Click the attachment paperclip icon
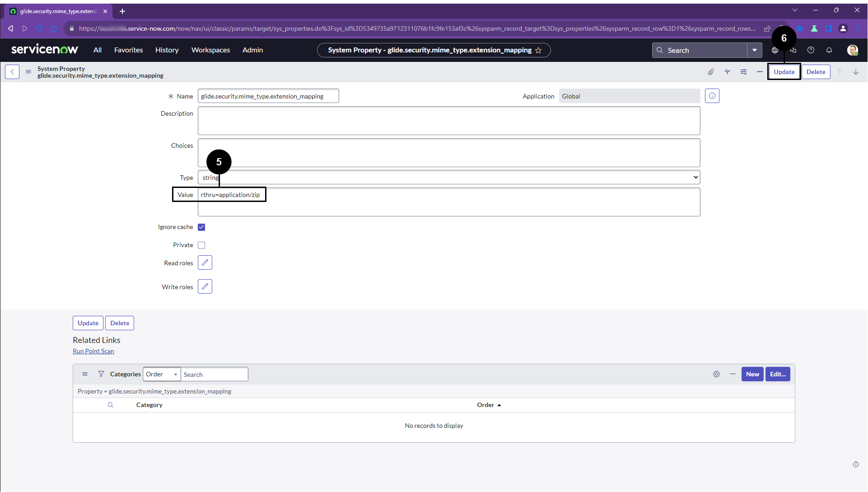Screen dimensions: 868x492 pyautogui.click(x=711, y=72)
